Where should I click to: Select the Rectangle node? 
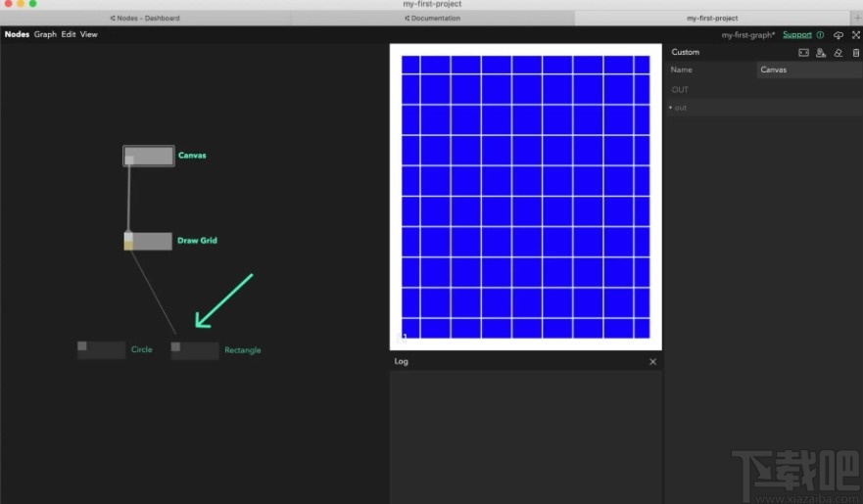(195, 350)
